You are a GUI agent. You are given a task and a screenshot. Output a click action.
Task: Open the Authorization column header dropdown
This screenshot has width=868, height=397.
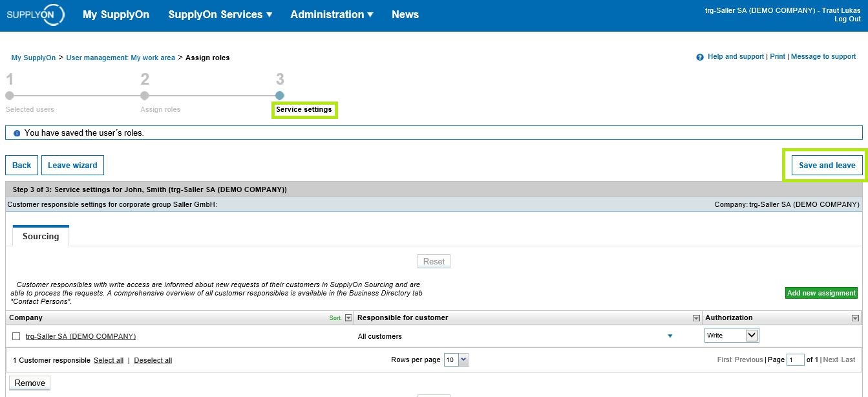[856, 318]
